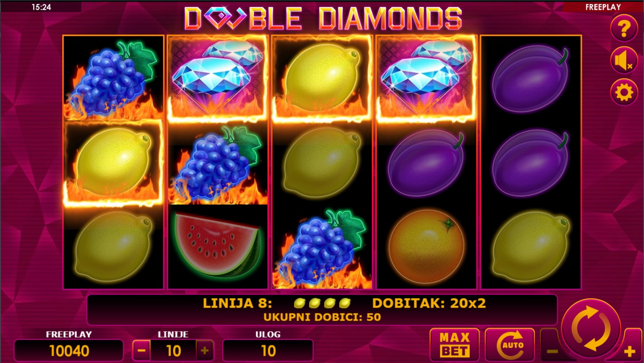Decrease lines with the minus button
This screenshot has height=363, width=644.
point(141,350)
